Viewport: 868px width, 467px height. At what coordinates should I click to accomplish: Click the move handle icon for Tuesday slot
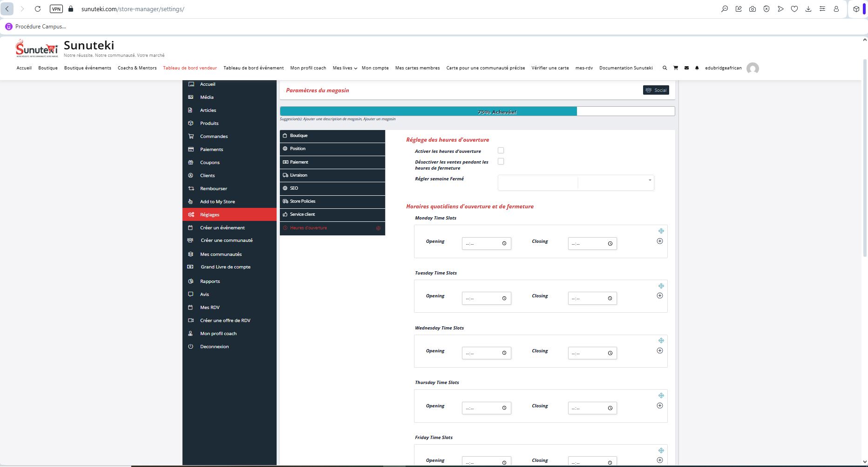(x=661, y=286)
